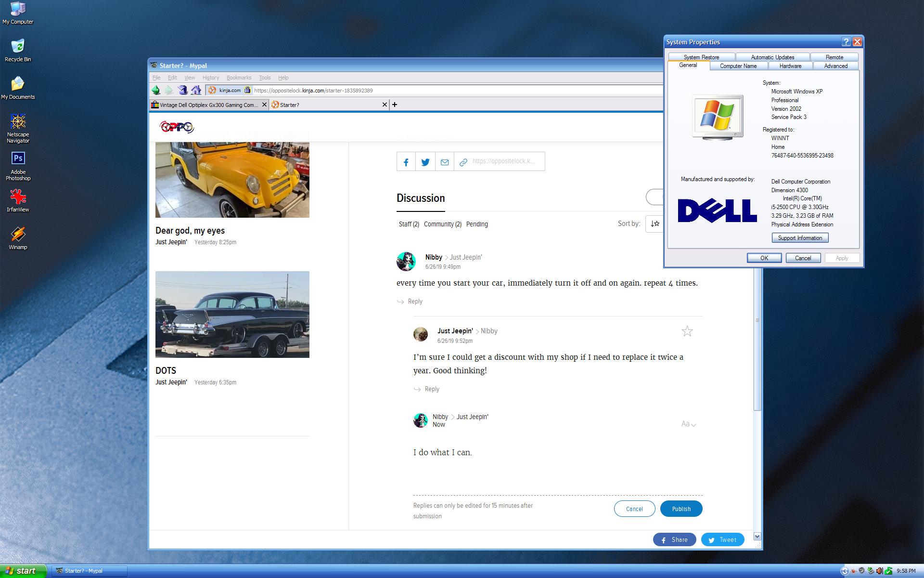Switch to Advanced tab in System Properties
924x578 pixels.
point(835,66)
